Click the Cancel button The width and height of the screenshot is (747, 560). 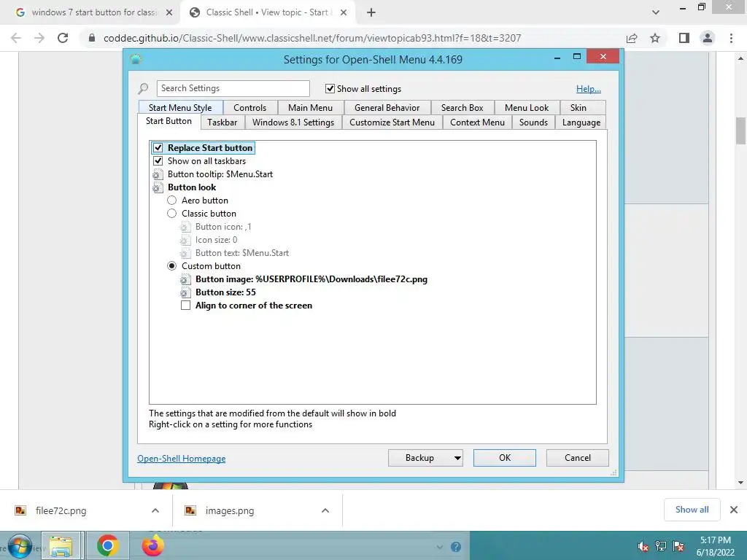coord(578,458)
